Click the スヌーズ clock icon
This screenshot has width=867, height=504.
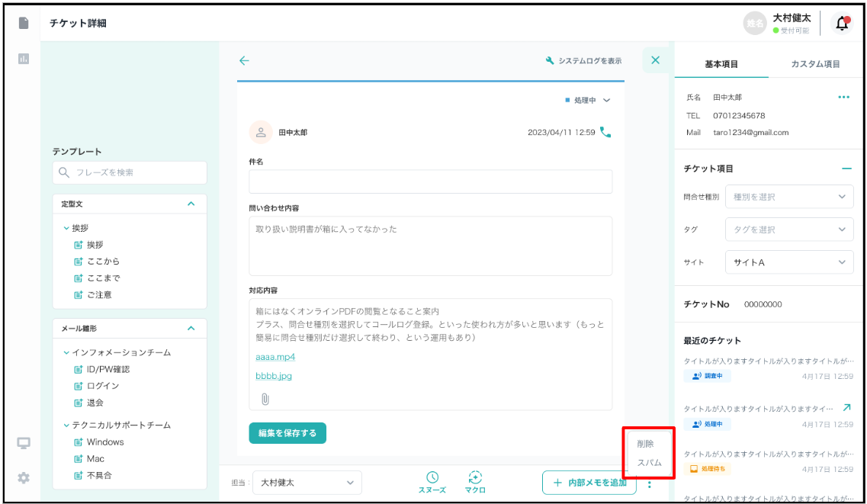(x=432, y=477)
